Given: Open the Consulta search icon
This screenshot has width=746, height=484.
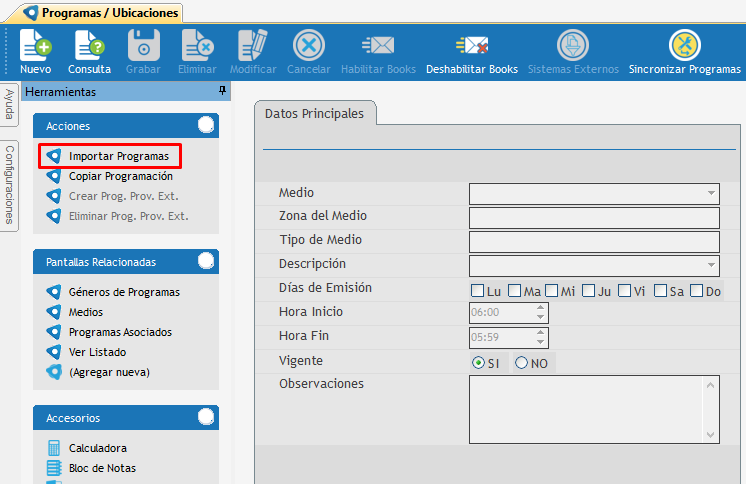Looking at the screenshot, I should pyautogui.click(x=89, y=47).
